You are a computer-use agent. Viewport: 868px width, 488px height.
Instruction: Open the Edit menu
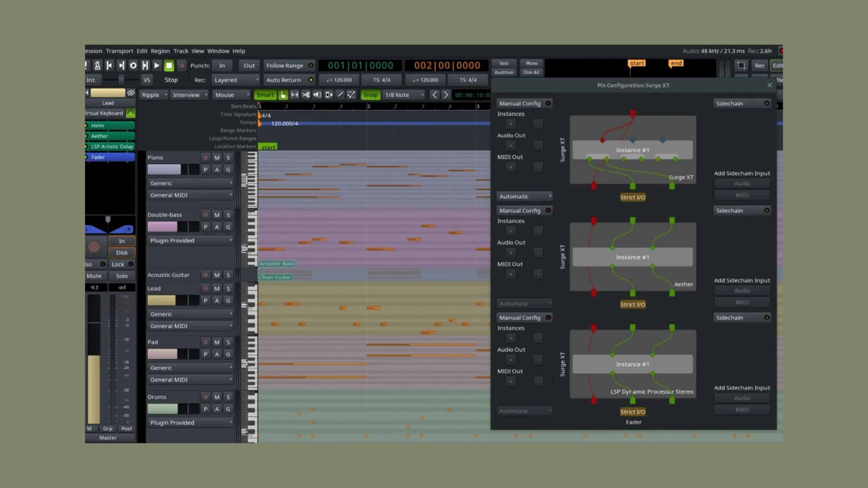pyautogui.click(x=142, y=51)
